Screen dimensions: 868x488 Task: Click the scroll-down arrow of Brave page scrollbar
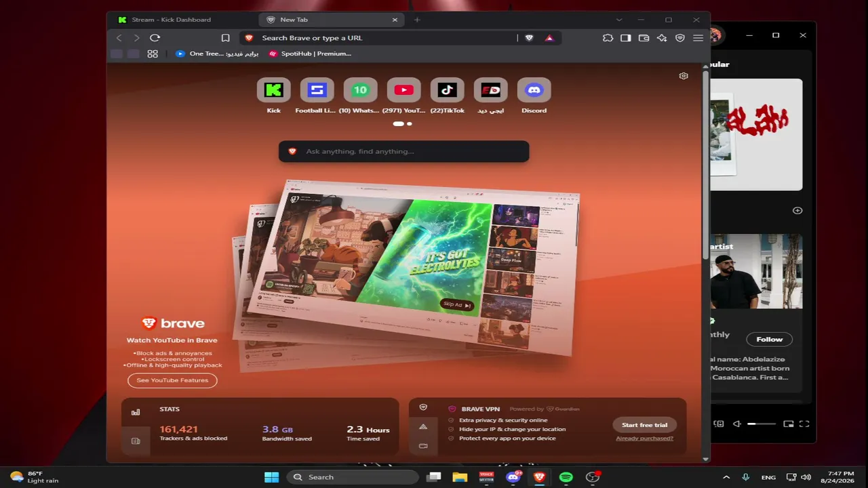[x=706, y=459]
